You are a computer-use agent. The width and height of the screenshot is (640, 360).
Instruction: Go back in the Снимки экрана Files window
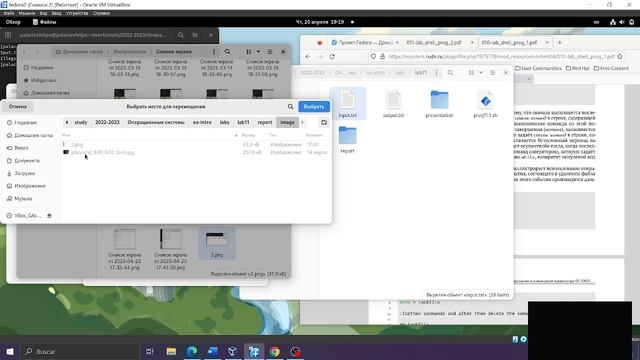(25, 52)
